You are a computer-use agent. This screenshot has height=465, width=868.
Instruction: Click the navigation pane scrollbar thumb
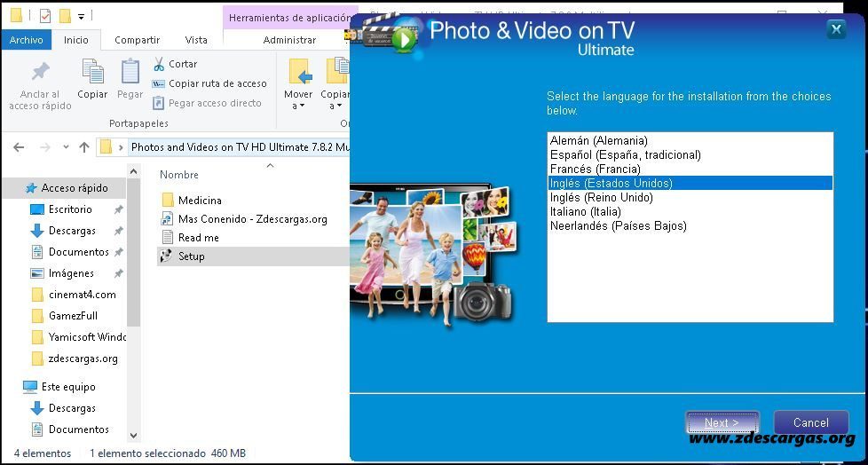click(133, 252)
